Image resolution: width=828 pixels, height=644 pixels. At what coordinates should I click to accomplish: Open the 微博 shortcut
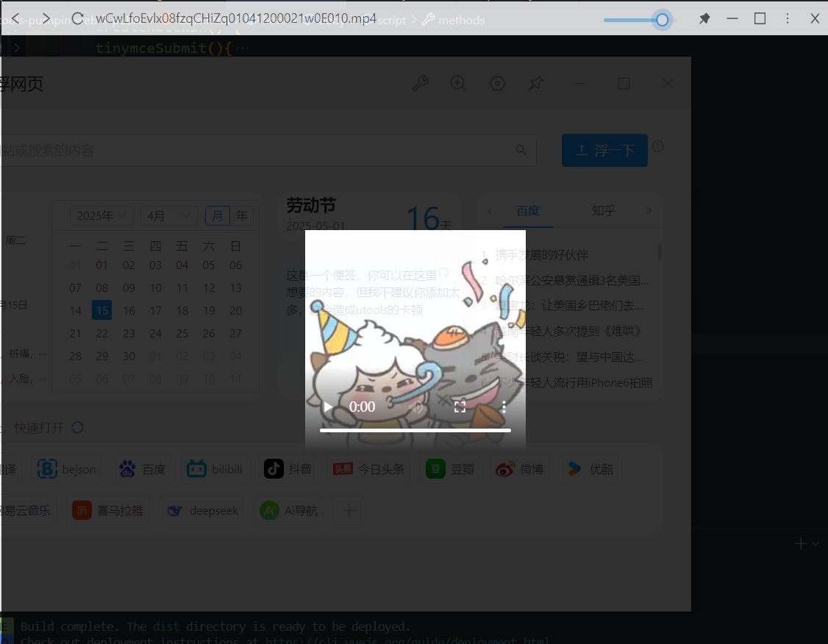point(520,469)
